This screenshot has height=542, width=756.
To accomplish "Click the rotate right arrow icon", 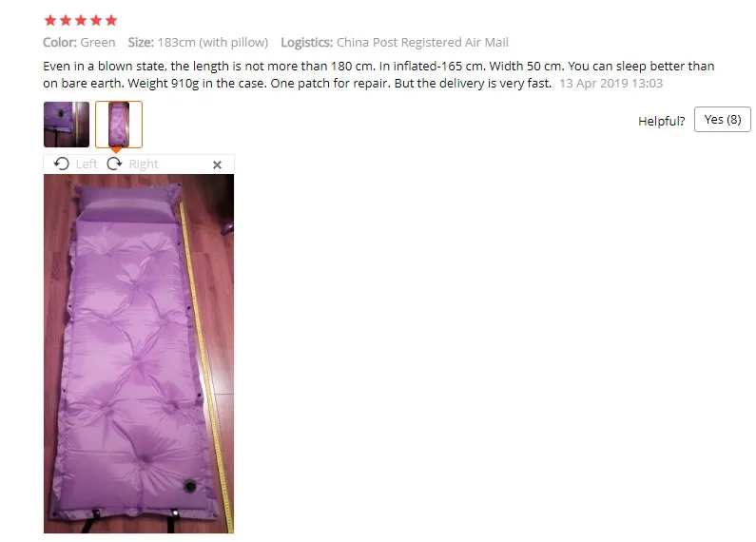I will [114, 164].
